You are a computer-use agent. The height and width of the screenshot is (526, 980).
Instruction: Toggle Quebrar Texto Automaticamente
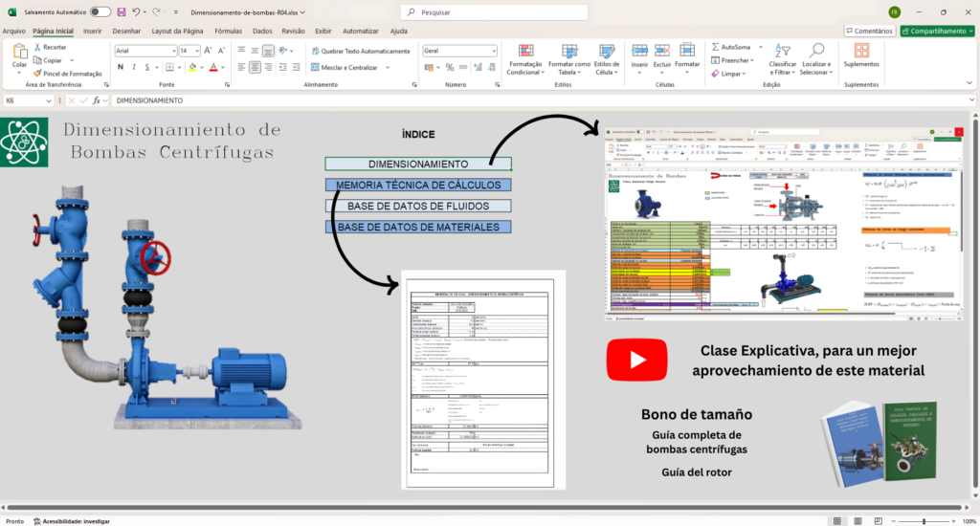pyautogui.click(x=315, y=51)
